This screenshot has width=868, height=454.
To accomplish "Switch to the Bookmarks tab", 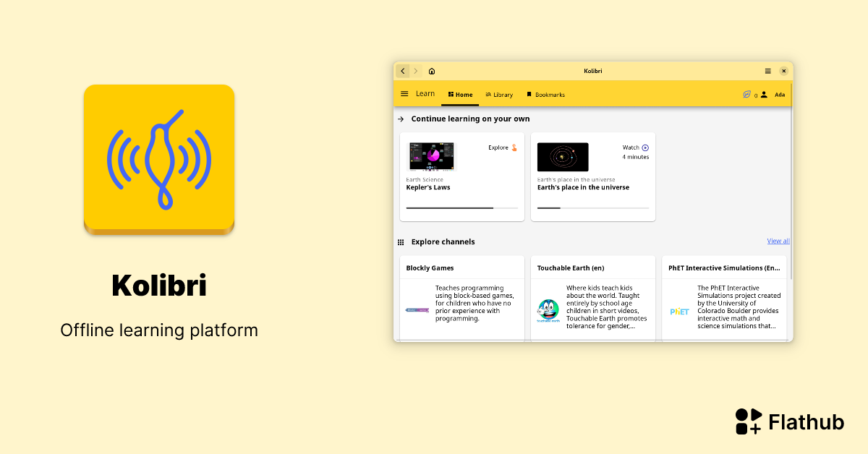I will pos(546,94).
